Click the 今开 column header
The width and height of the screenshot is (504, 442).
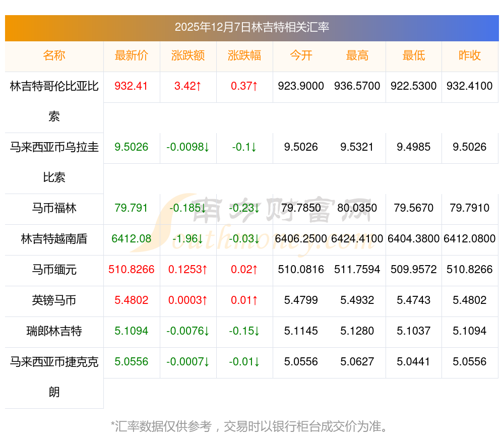pyautogui.click(x=301, y=56)
